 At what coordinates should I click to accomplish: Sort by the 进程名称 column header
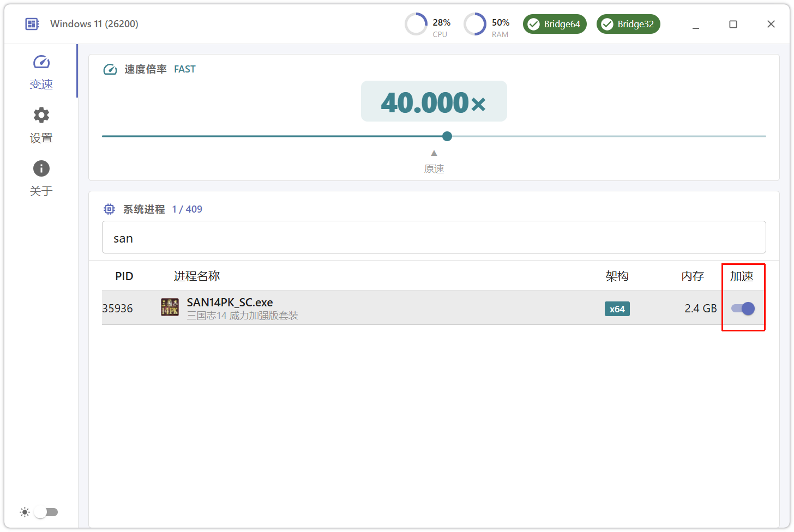(x=197, y=276)
